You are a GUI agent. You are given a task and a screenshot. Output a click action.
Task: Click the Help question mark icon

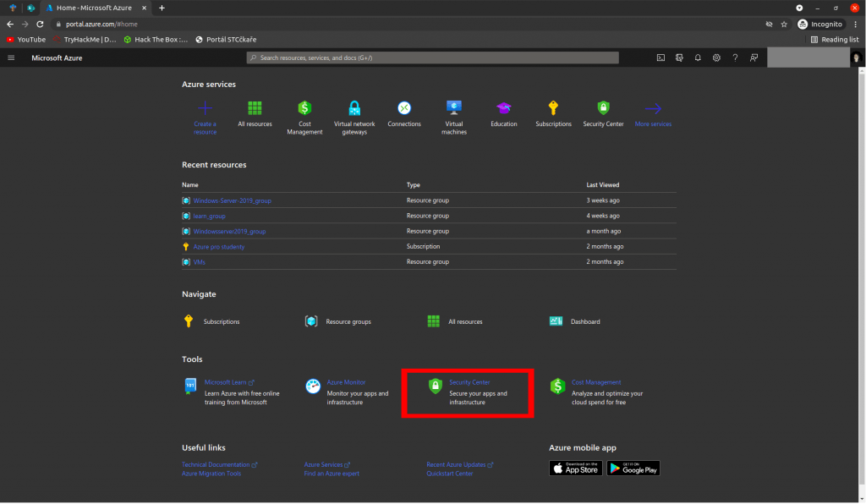pyautogui.click(x=735, y=58)
